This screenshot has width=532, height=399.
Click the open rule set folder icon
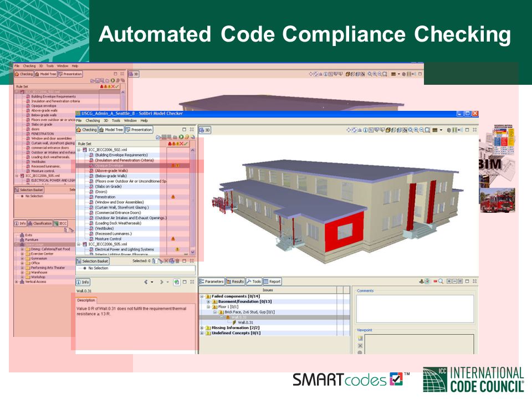pos(158,137)
